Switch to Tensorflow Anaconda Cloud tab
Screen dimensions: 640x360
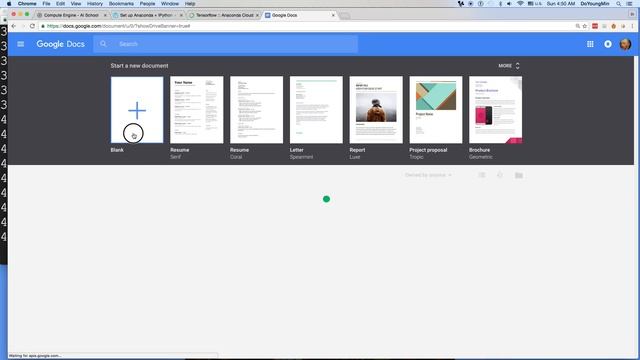pyautogui.click(x=224, y=15)
